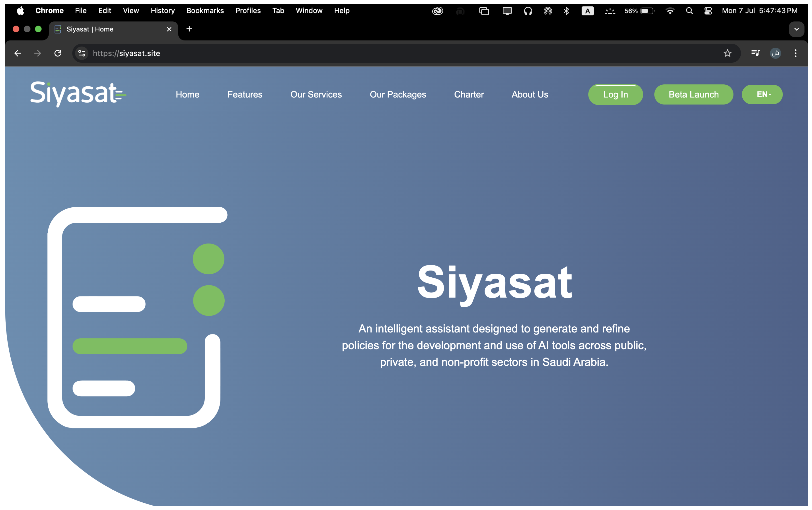Reload the page
812x510 pixels.
coord(58,53)
